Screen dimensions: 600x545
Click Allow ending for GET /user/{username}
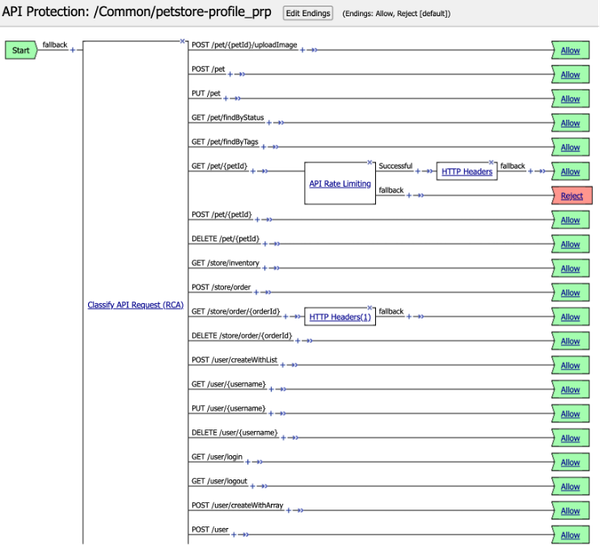click(570, 390)
